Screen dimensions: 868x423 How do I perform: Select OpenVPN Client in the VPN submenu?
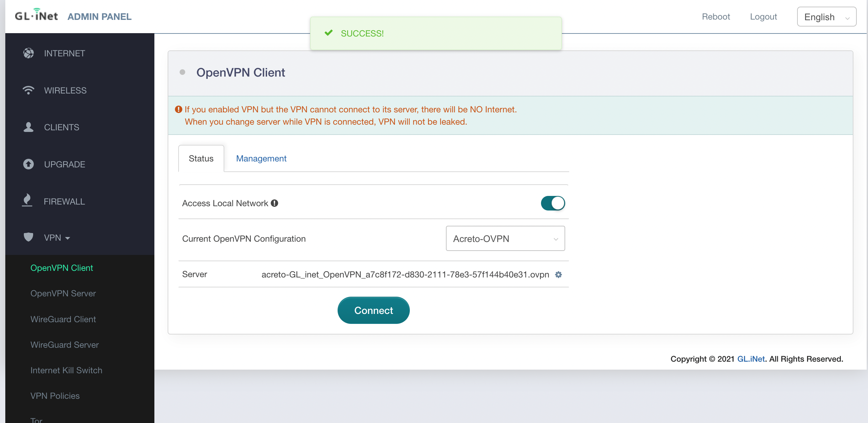click(62, 268)
